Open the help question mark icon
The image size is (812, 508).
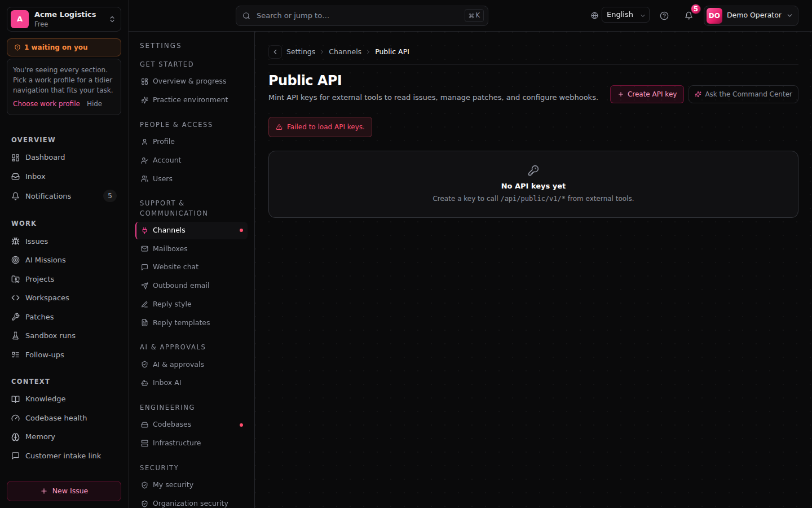click(664, 16)
